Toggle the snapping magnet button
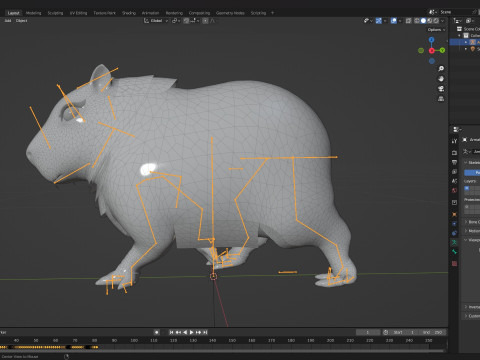This screenshot has height=360, width=480. coord(186,21)
